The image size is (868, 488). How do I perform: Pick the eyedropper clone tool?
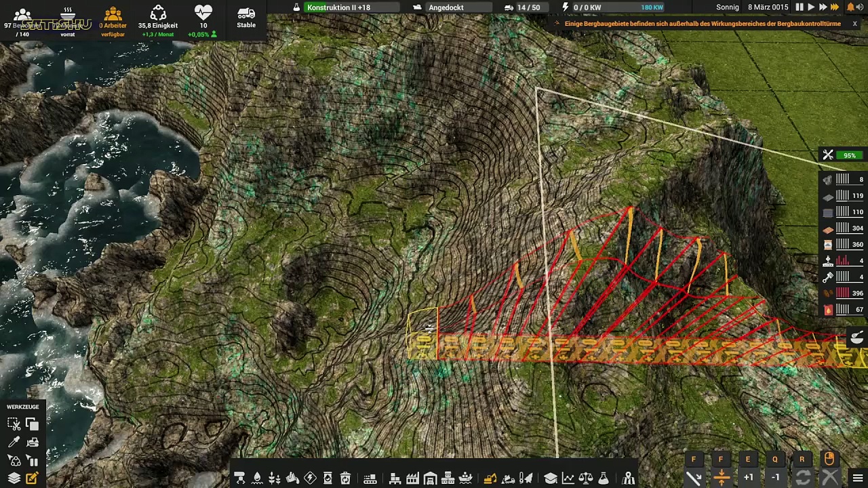pos(14,443)
